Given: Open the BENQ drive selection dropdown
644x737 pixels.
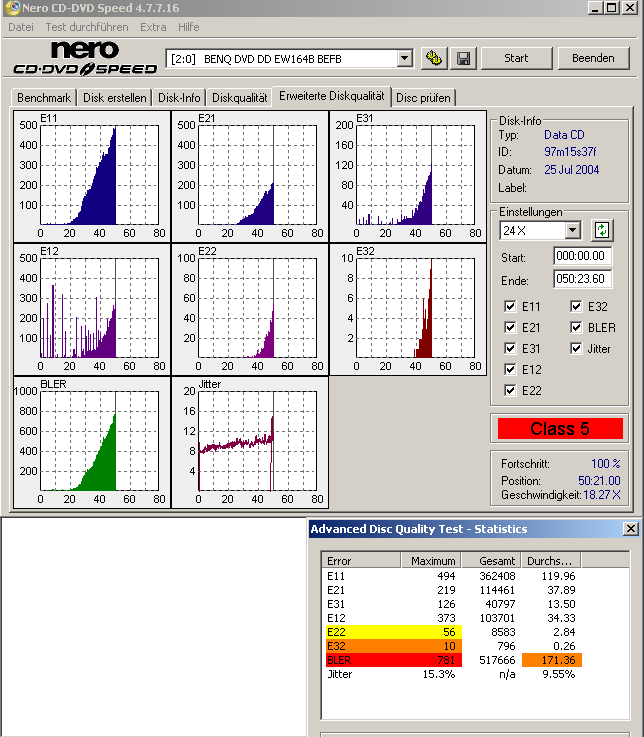Looking at the screenshot, I should pos(404,59).
